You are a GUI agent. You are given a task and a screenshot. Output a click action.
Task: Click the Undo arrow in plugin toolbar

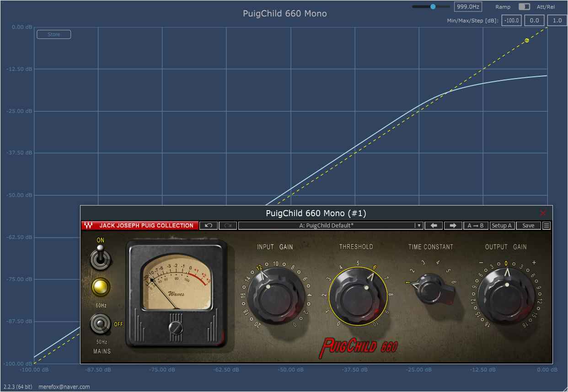[x=209, y=226]
